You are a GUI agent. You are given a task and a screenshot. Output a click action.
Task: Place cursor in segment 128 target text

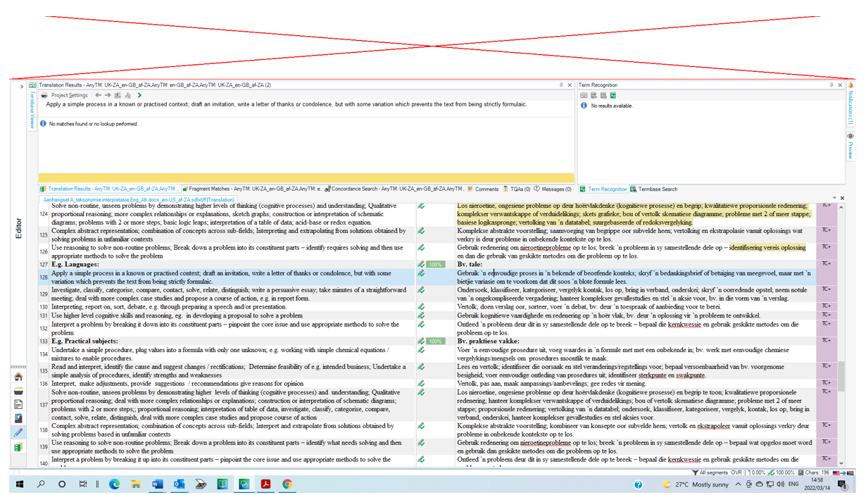tap(634, 277)
